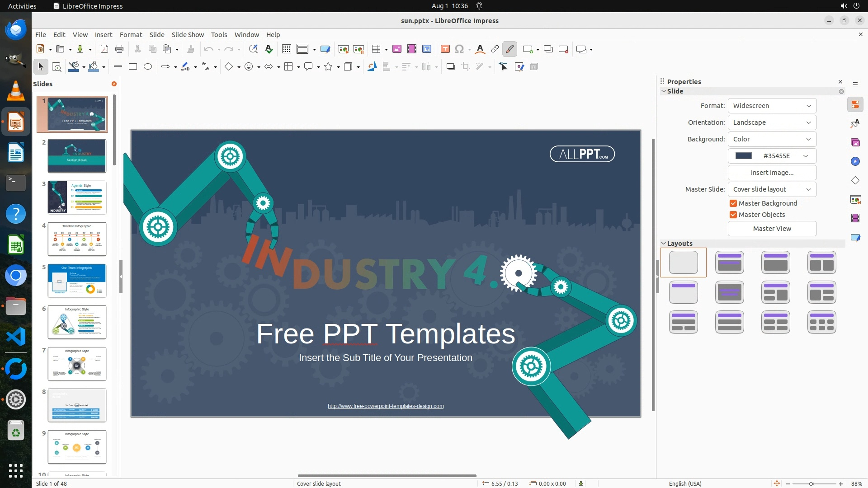Select the Crop Image tool
This screenshot has height=488, width=868.
coord(465,67)
